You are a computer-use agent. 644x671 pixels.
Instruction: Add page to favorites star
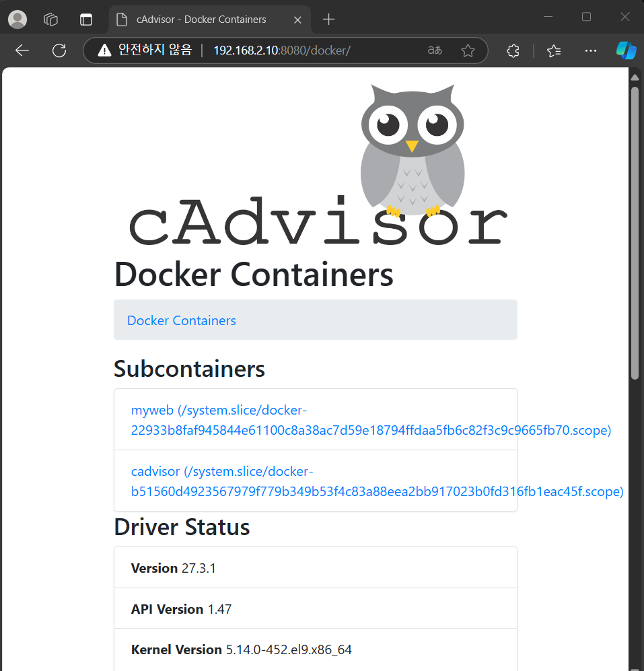468,50
